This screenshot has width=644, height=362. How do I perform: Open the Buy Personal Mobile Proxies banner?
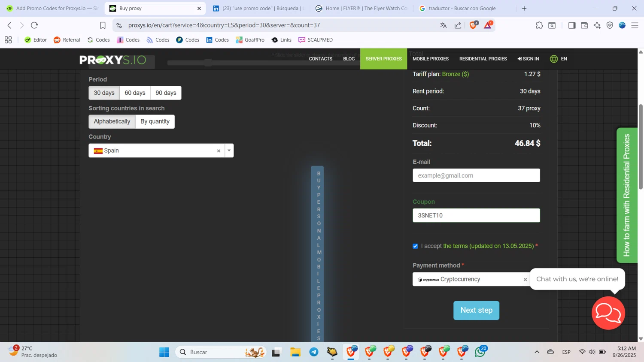317,254
